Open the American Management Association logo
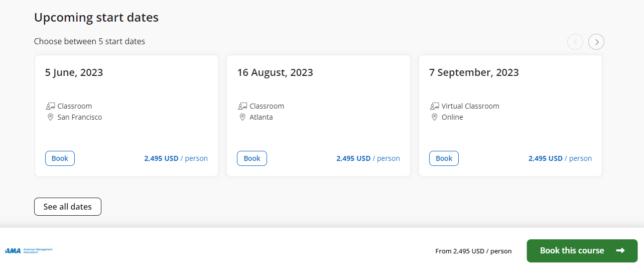The width and height of the screenshot is (644, 270). pyautogui.click(x=29, y=250)
